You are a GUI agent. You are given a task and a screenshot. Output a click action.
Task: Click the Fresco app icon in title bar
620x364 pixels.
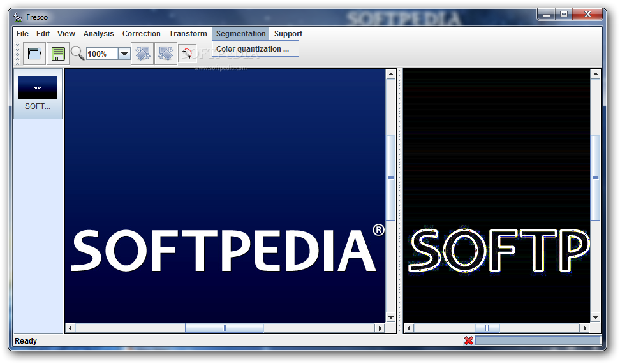click(x=18, y=17)
